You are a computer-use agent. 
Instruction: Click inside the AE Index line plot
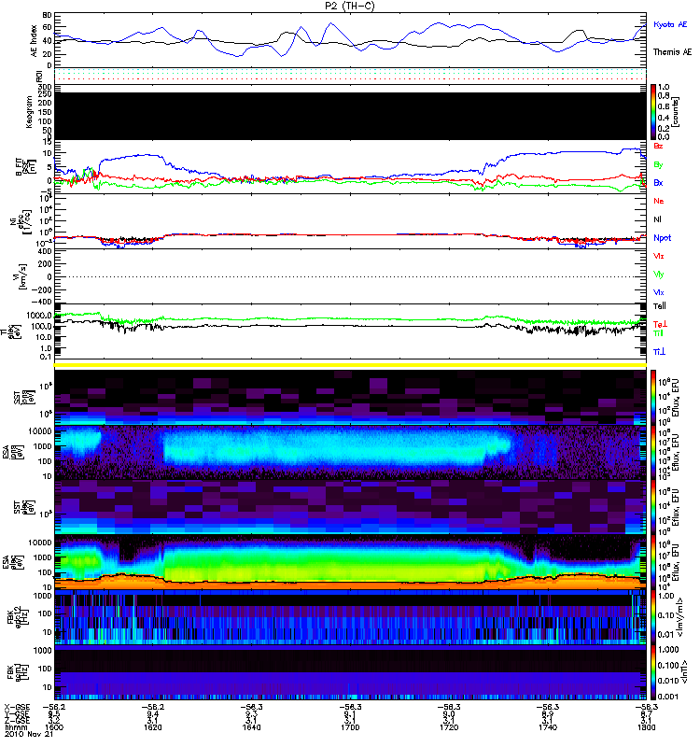351,40
